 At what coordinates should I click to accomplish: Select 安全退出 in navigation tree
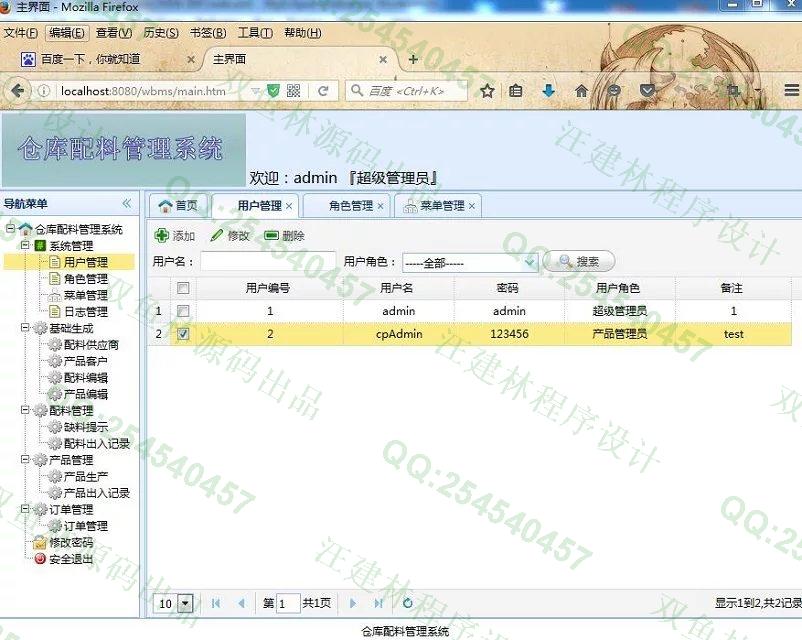pyautogui.click(x=70, y=559)
